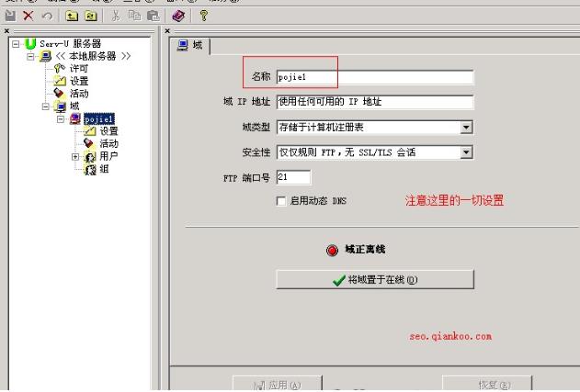Viewport: 580px width, 392px height.
Task: Select the 域 tab
Action: click(x=190, y=46)
